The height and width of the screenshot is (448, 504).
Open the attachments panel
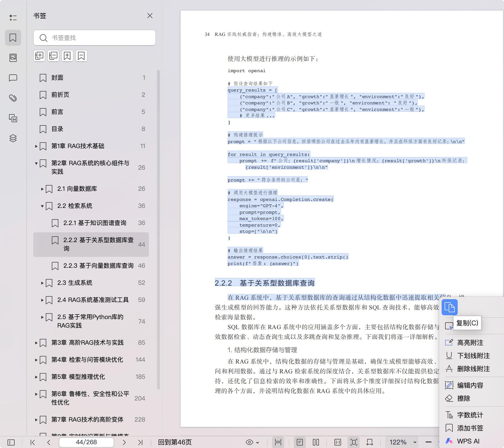click(13, 98)
